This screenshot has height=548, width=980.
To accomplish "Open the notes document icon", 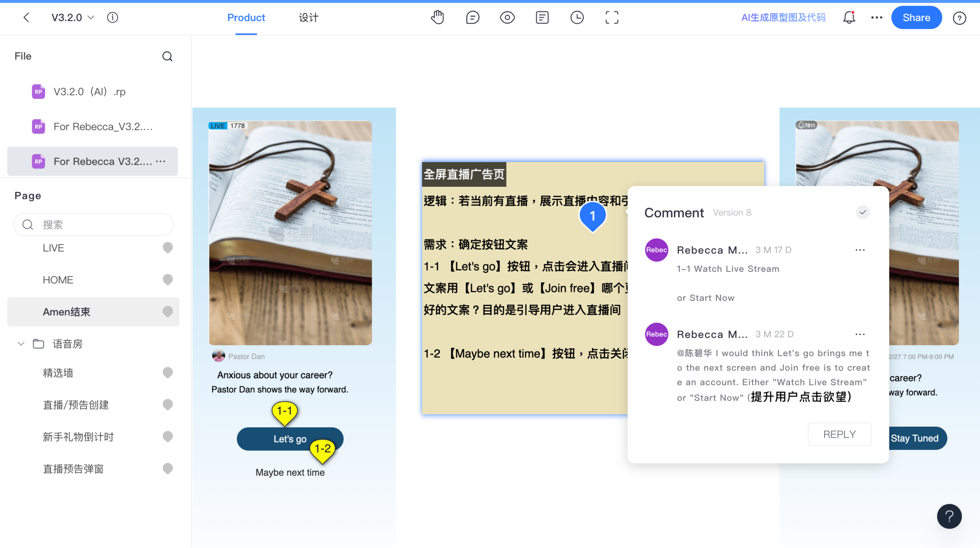I will [542, 18].
